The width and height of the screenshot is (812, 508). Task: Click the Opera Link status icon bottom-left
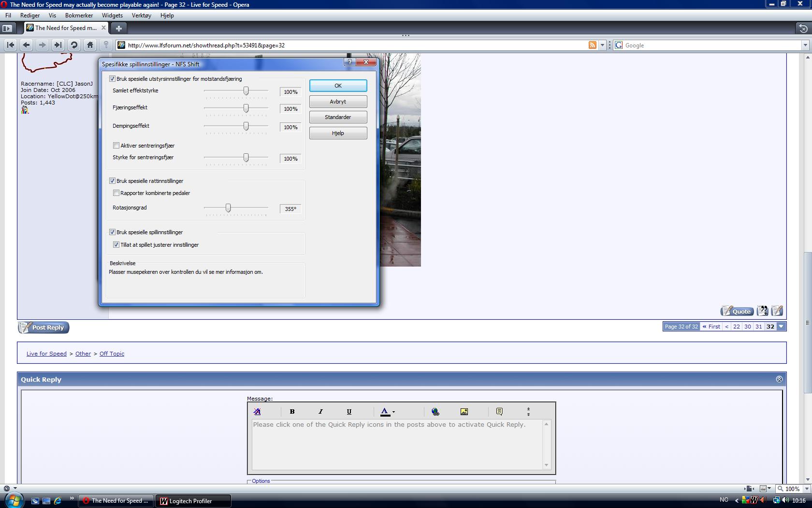[7, 489]
